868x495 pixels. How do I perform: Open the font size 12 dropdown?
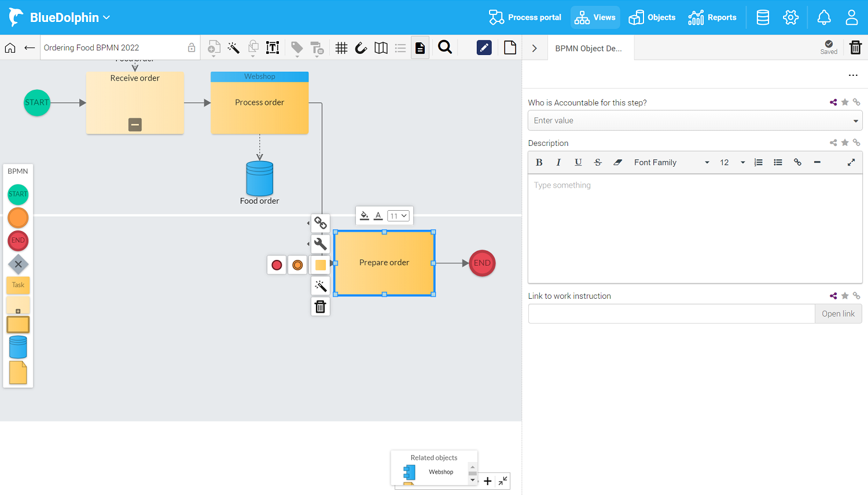pyautogui.click(x=732, y=163)
